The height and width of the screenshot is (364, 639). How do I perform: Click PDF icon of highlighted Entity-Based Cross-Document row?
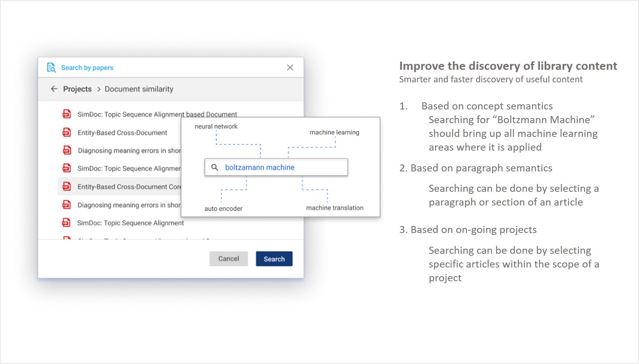click(x=67, y=187)
